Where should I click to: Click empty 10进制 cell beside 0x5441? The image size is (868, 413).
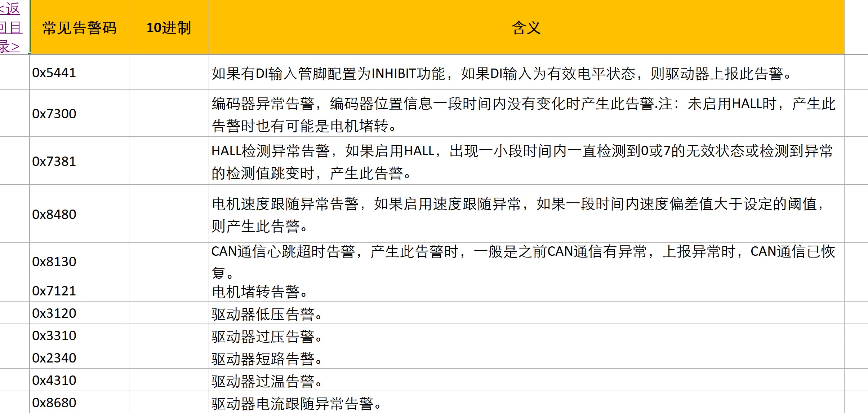[169, 73]
